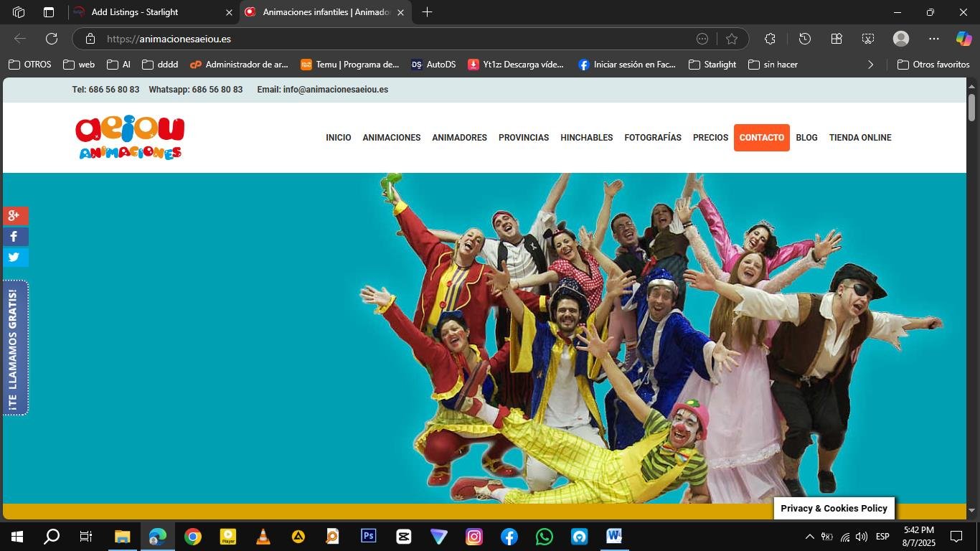Screen dimensions: 980x551
Task: Click the info@animacionesaeiou.es email text
Action: click(x=336, y=90)
